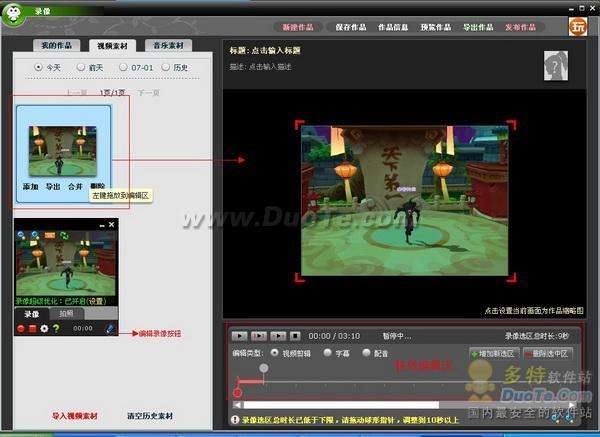Switch to the 我的作品 tab
The image size is (600, 437).
[x=57, y=46]
